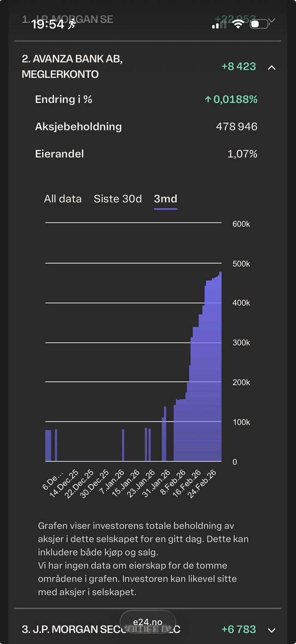Collapse the Avanza Bank AB section chevron
The width and height of the screenshot is (296, 644).
[x=272, y=67]
